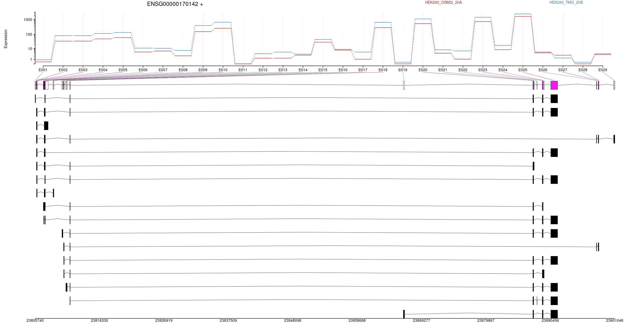
Task: Click exon bin label E025
Action: [523, 70]
